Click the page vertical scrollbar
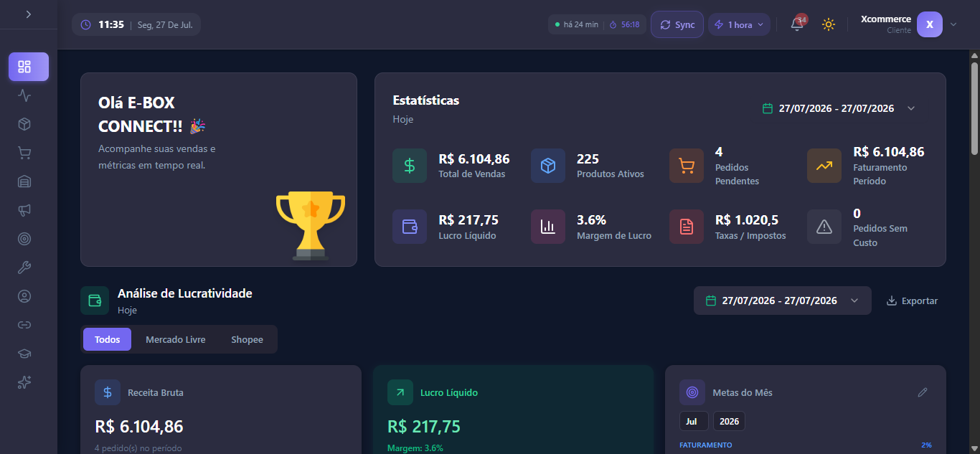This screenshot has height=454, width=980. point(974,108)
